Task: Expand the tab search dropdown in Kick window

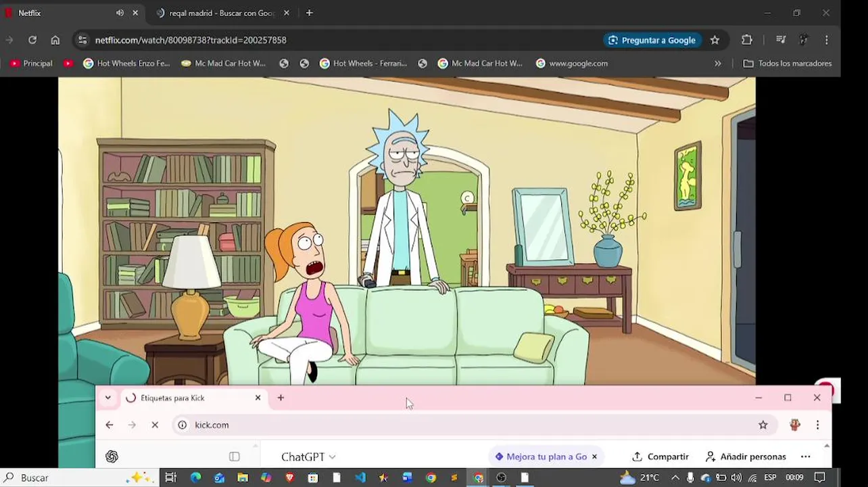Action: (107, 398)
